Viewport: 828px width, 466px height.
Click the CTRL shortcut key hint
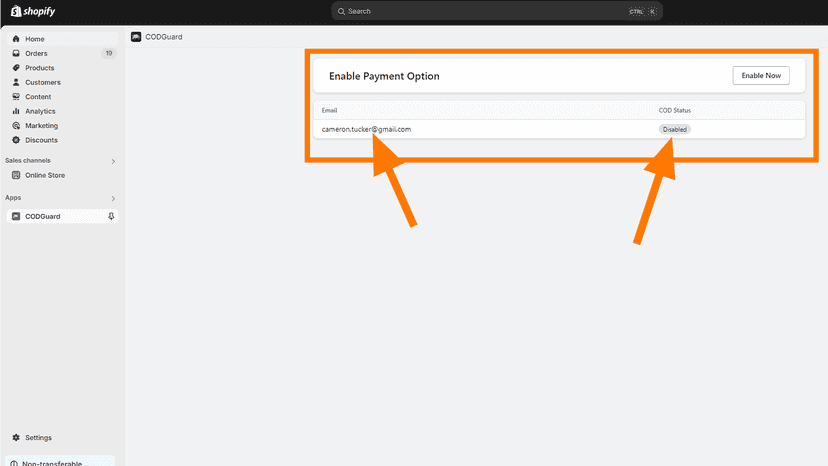pyautogui.click(x=636, y=12)
